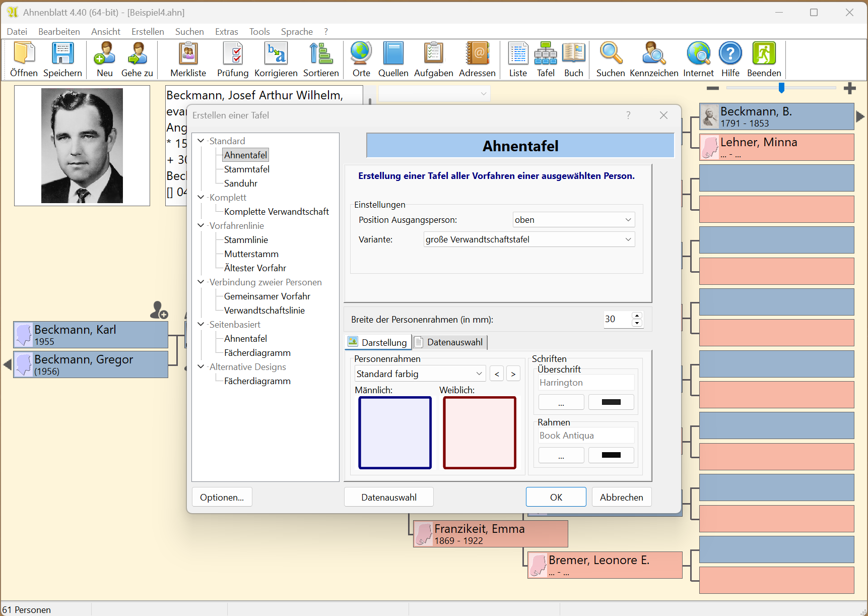Click the Optionen... button
The height and width of the screenshot is (616, 868).
[x=222, y=497]
